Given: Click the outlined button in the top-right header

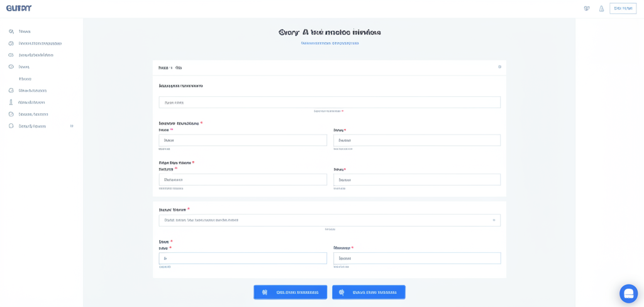Looking at the screenshot, I should coord(623,9).
